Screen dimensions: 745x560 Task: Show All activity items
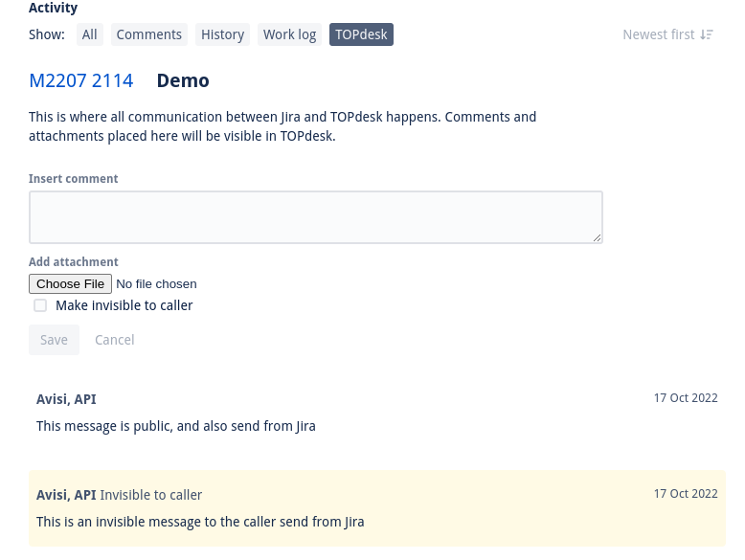(90, 34)
